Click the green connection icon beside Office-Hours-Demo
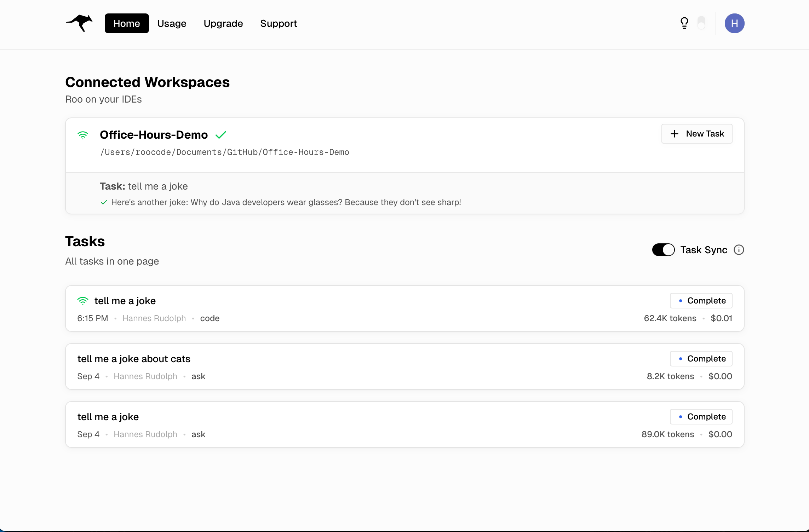 [x=83, y=135]
